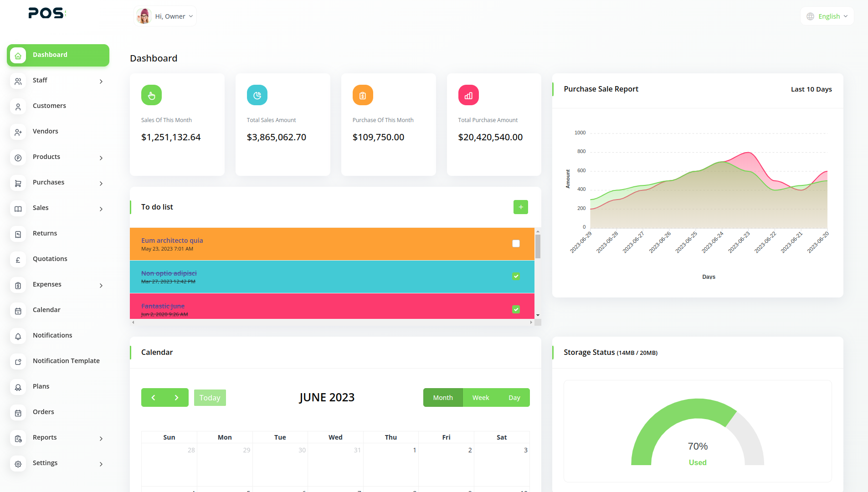
Task: Expand the Staff submenu chevron
Action: pos(101,82)
